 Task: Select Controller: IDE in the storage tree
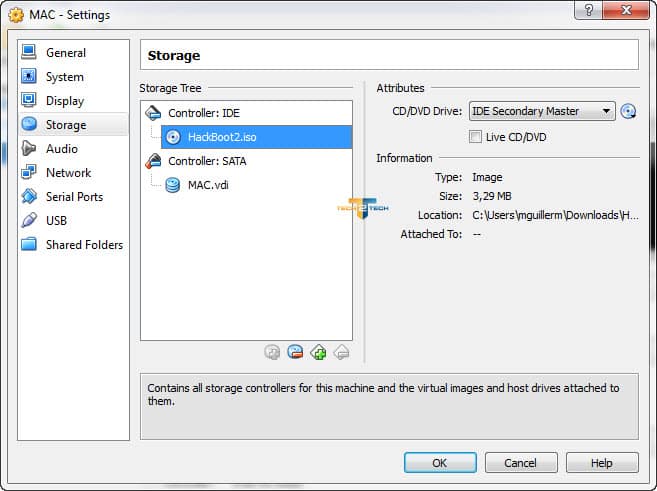click(206, 113)
